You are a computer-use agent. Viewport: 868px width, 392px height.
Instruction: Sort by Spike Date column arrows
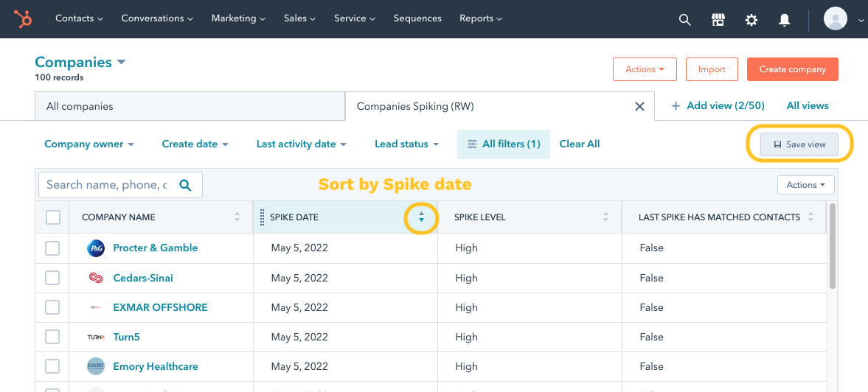421,217
